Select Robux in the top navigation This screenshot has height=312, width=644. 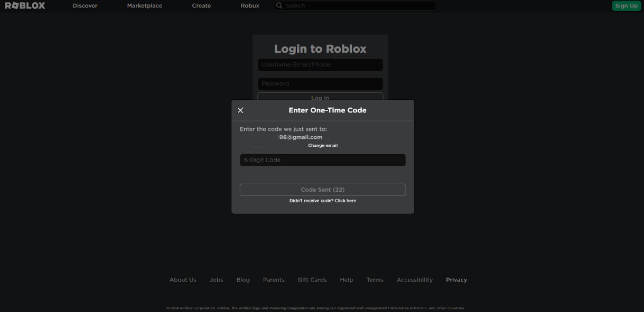click(250, 6)
